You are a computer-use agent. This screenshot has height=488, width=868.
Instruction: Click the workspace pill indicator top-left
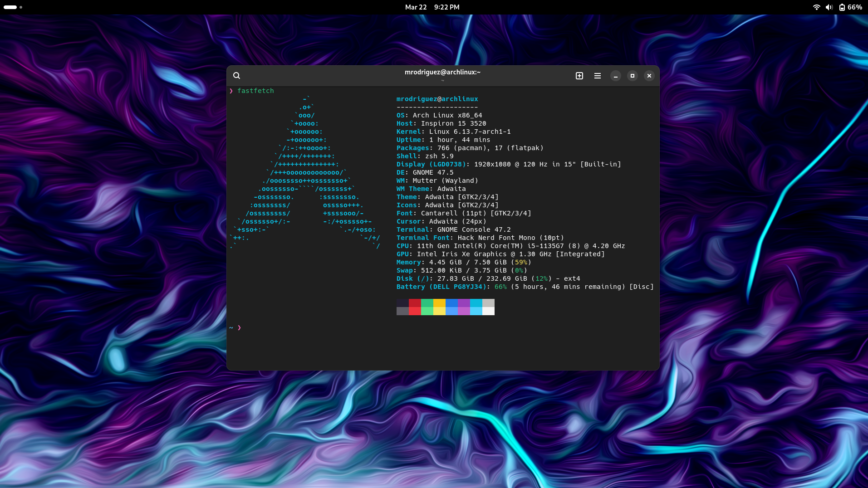(10, 7)
